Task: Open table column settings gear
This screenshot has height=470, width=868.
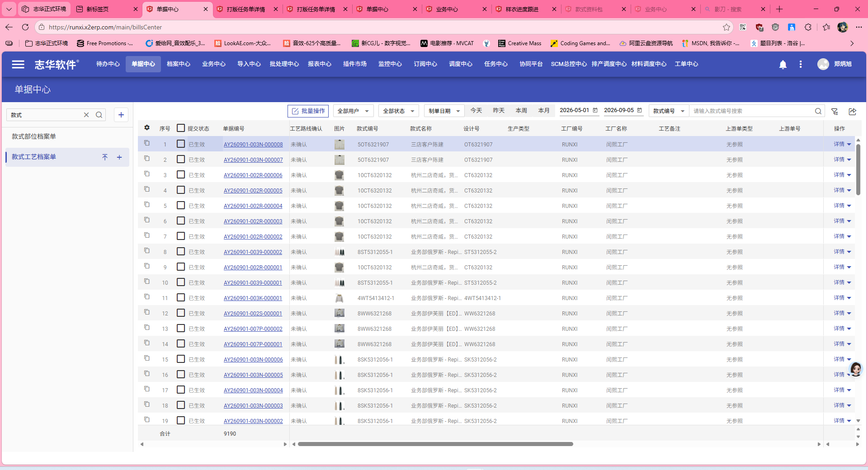Action: click(147, 128)
